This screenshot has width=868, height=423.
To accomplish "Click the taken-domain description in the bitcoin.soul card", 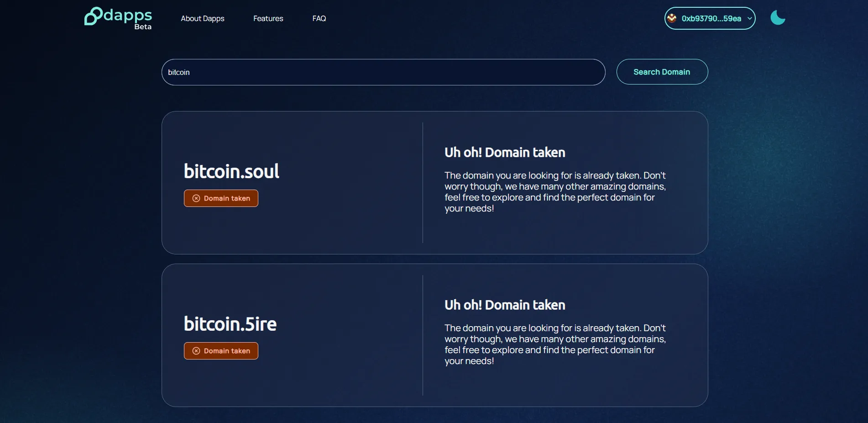I will pos(555,192).
